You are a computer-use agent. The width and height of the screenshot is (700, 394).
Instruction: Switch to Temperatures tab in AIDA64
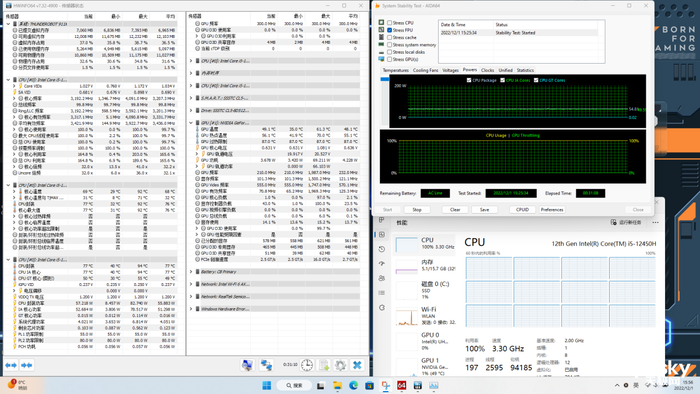click(396, 70)
